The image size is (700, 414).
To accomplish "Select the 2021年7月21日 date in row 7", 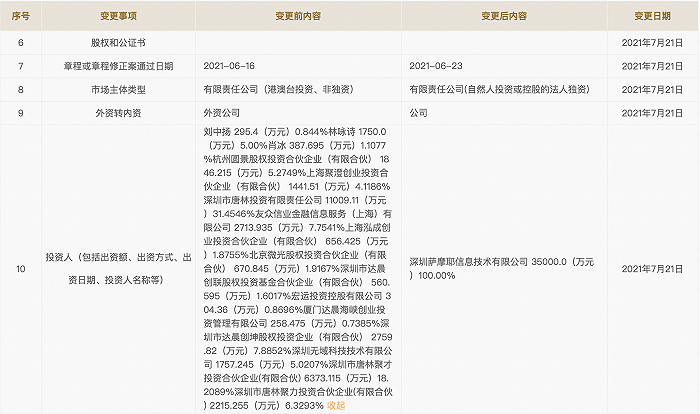I will click(652, 66).
